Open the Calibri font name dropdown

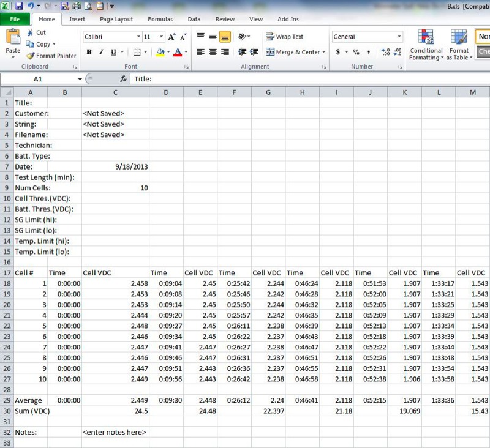pos(137,37)
